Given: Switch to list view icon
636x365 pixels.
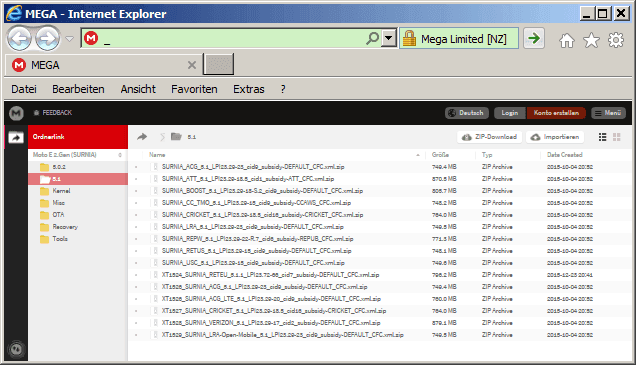Looking at the screenshot, I should (602, 137).
